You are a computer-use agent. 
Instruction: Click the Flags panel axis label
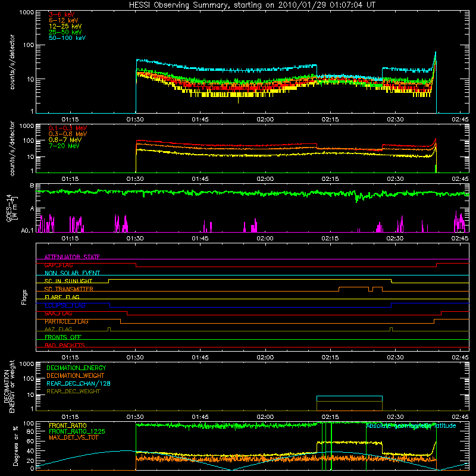coord(24,297)
